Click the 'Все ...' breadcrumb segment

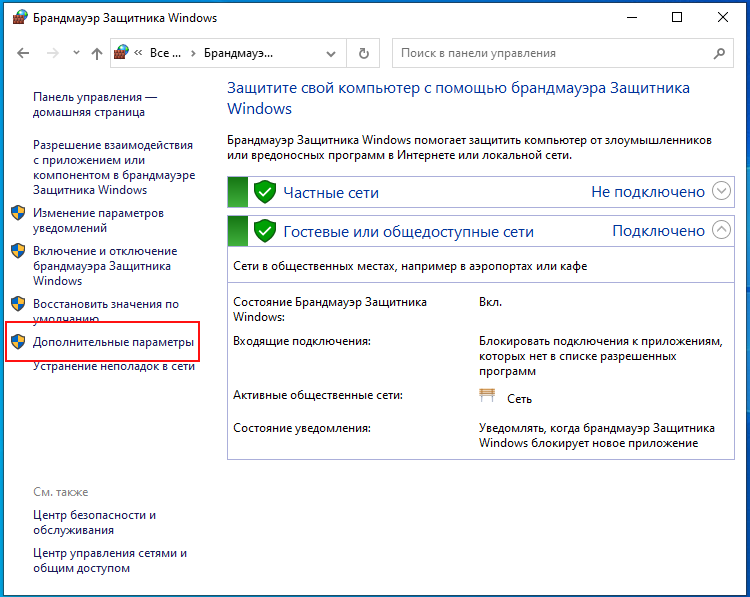(165, 53)
